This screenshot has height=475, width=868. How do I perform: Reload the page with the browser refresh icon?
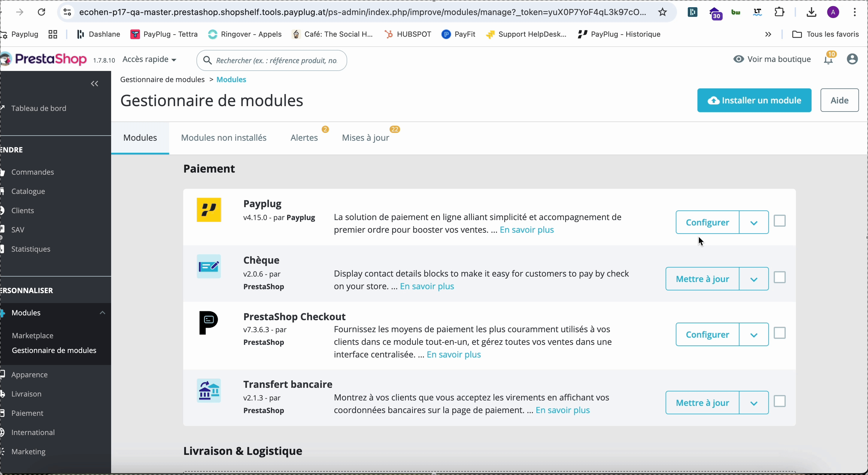pyautogui.click(x=41, y=13)
